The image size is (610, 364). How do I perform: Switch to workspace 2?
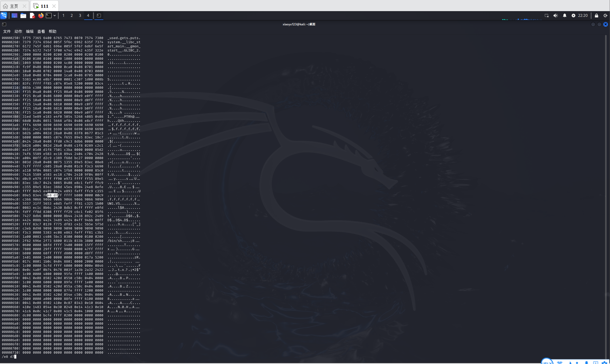[71, 16]
